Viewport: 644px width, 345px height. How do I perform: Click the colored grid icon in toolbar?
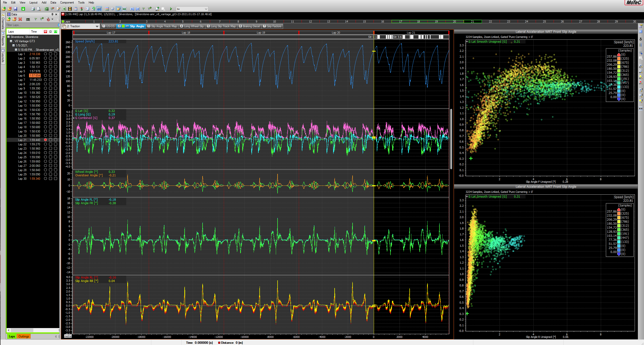107,9
